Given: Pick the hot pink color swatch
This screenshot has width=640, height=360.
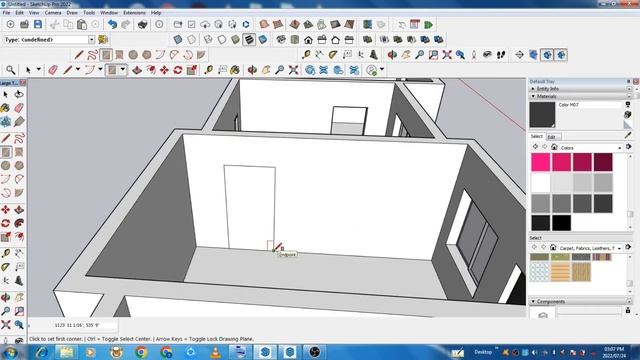Looking at the screenshot, I should pos(541,162).
